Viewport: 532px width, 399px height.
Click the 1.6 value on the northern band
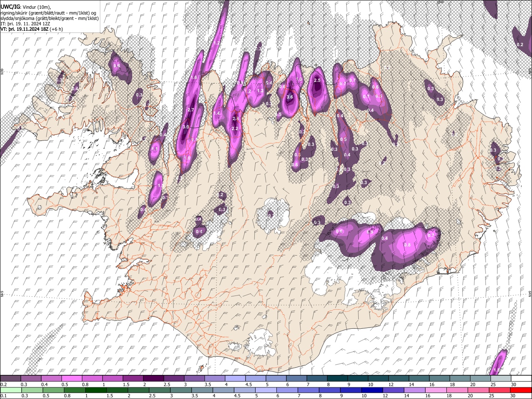pos(194,78)
